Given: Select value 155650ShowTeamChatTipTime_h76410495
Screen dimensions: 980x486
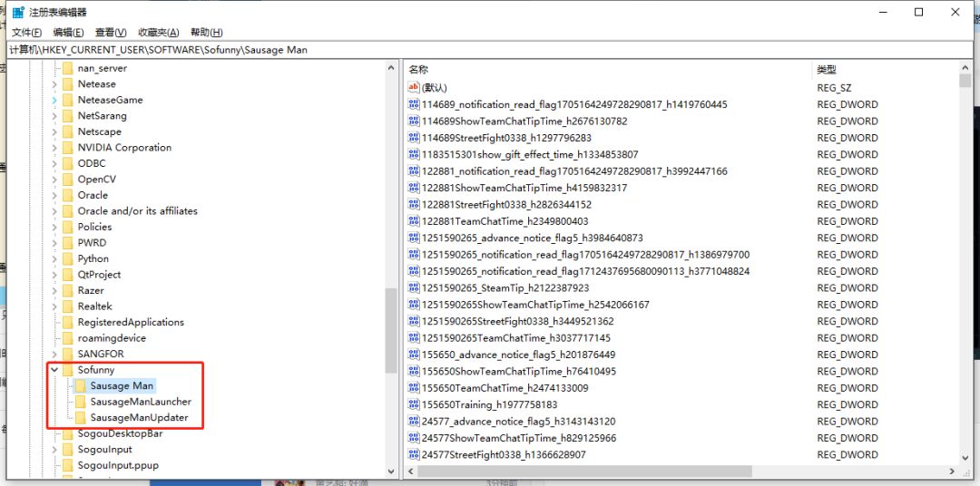Looking at the screenshot, I should pyautogui.click(x=519, y=371).
